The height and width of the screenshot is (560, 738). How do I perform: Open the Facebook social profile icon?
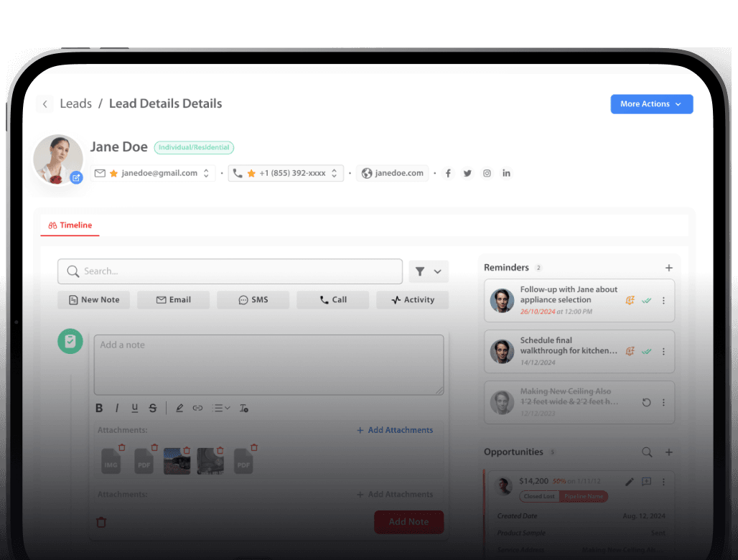448,173
